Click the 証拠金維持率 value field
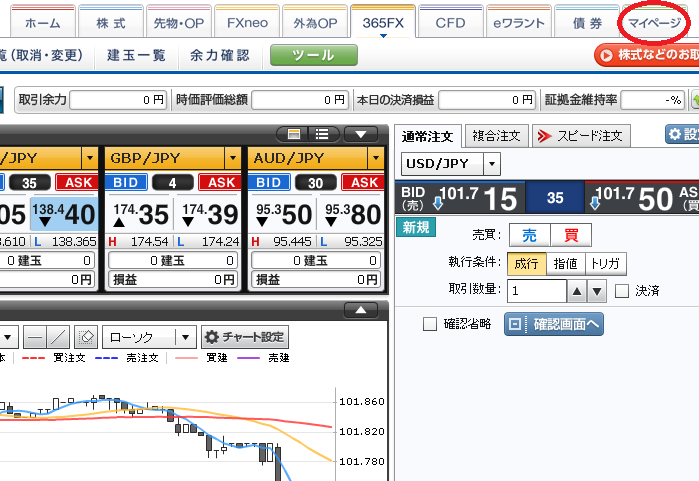Viewport: 699px width, 481px height. [652, 100]
